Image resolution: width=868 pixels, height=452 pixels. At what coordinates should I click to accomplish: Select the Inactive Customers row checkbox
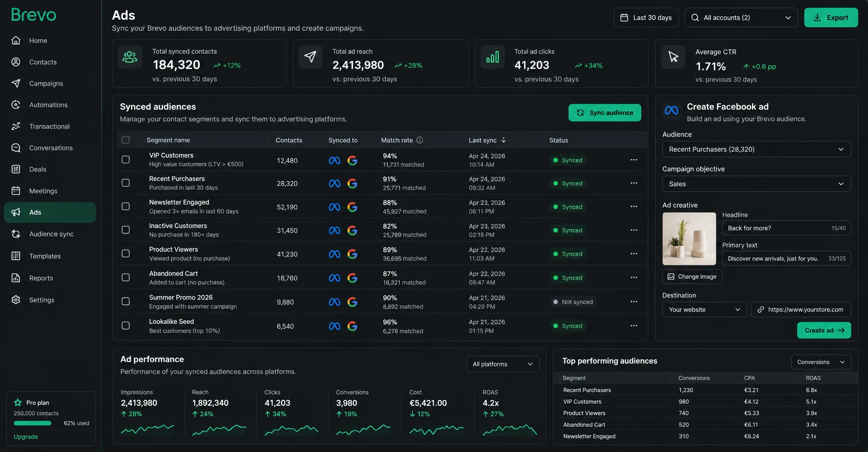pyautogui.click(x=126, y=230)
